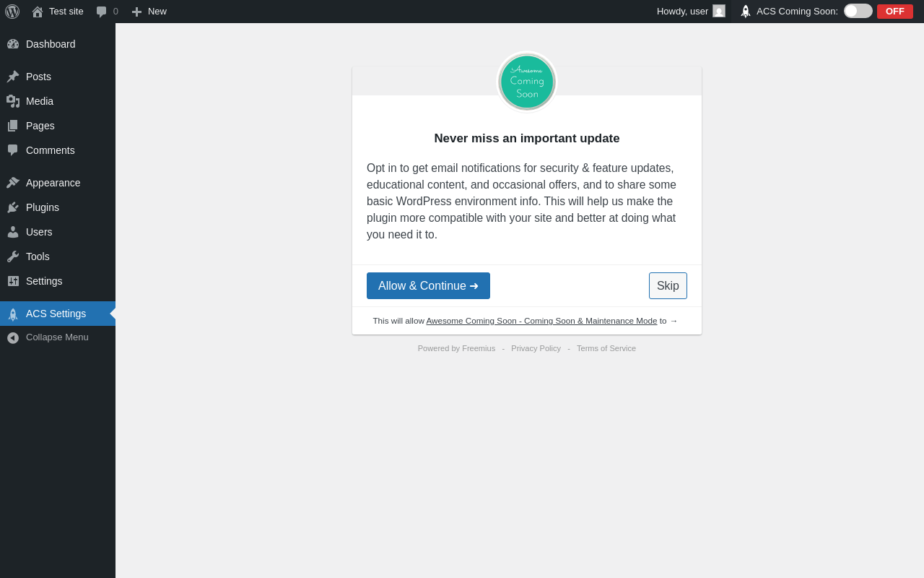Click the Dashboard gauge icon
The height and width of the screenshot is (578, 924).
click(x=13, y=44)
